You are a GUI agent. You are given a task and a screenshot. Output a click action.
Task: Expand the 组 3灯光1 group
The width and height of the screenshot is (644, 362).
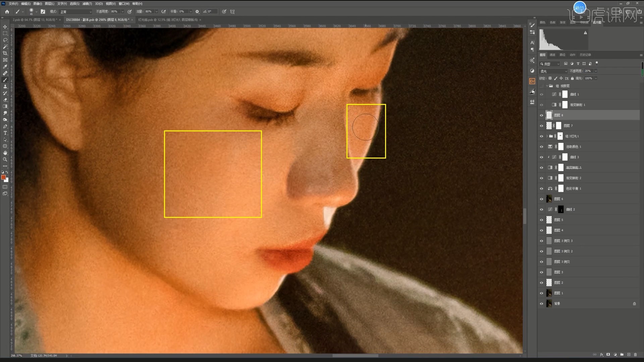point(547,136)
